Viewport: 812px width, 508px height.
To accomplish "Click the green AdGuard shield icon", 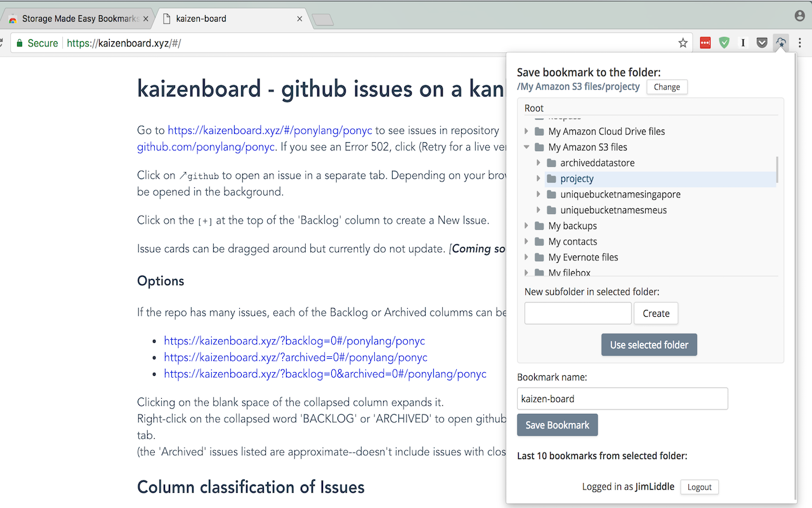I will [724, 43].
